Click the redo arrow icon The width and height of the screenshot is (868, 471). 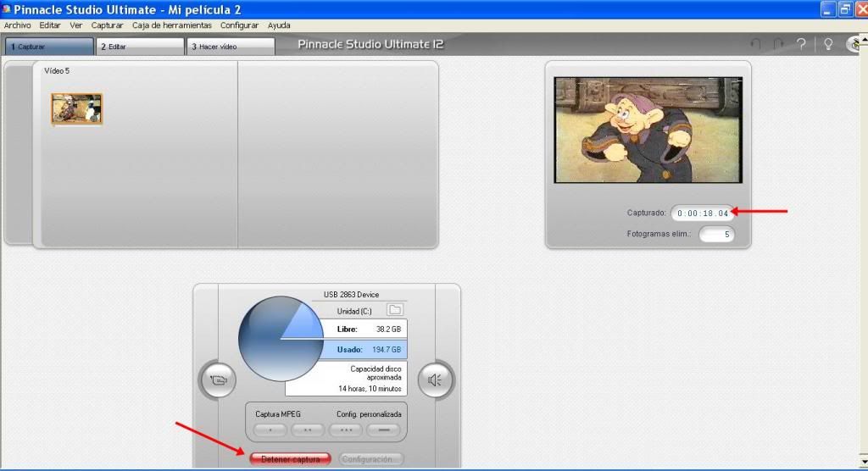(778, 44)
